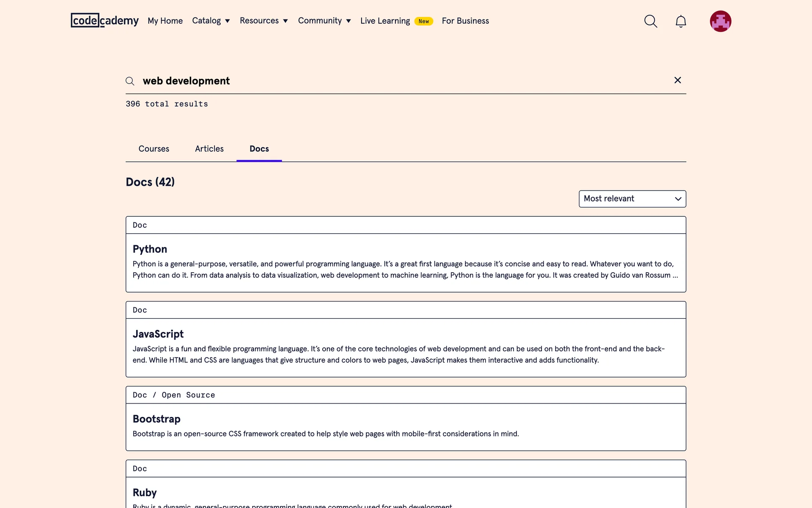Expand the Resources dropdown menu
The image size is (812, 508).
tap(263, 21)
